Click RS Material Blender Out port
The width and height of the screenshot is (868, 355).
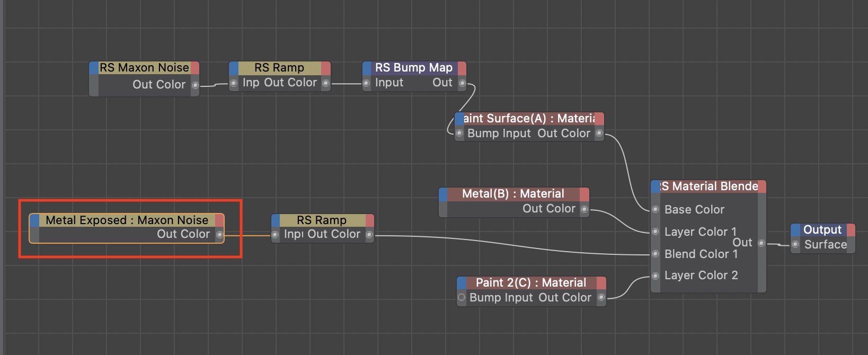click(x=761, y=243)
